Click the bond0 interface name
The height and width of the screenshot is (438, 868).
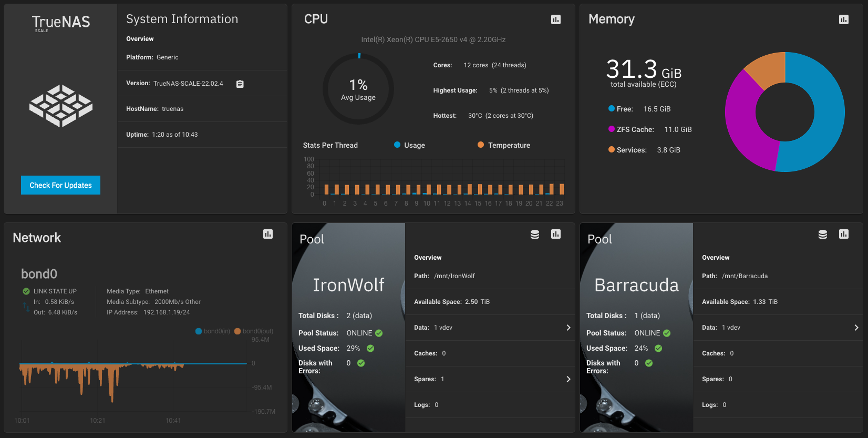pos(39,274)
